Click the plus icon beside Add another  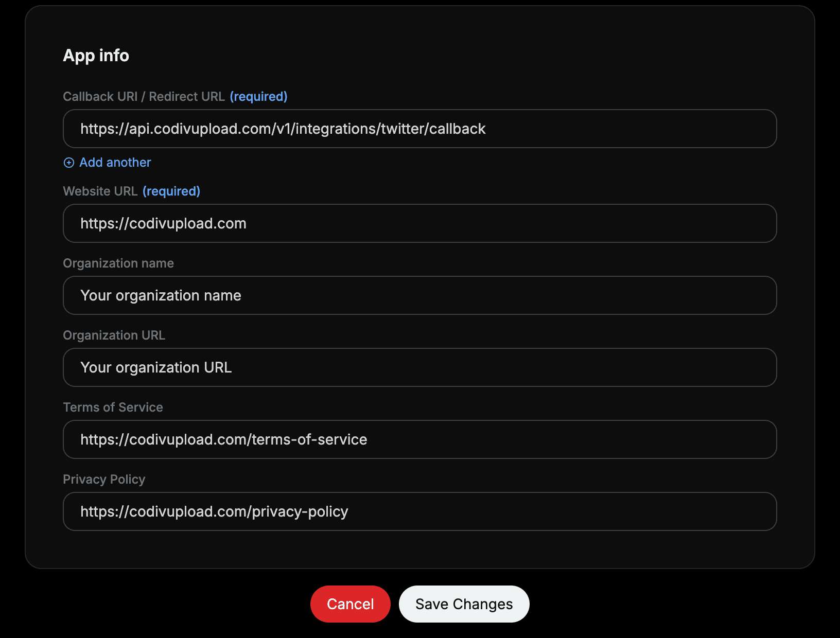tap(69, 163)
